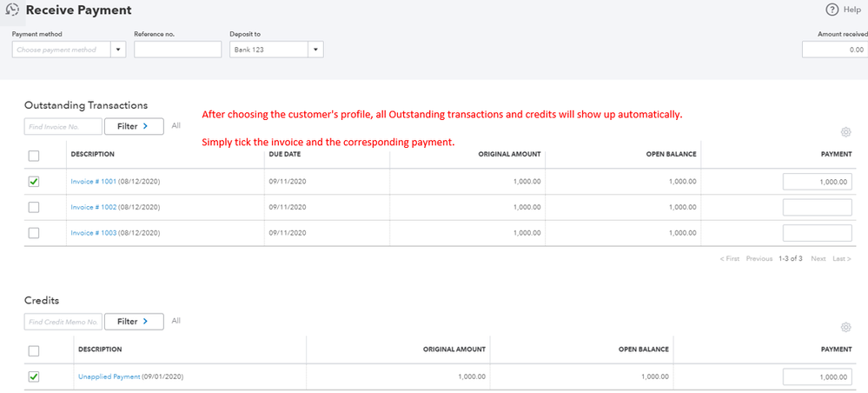Screen dimensions: 868x393
Task: Uncheck the Unapplied Payment checkbox
Action: pyautogui.click(x=34, y=376)
